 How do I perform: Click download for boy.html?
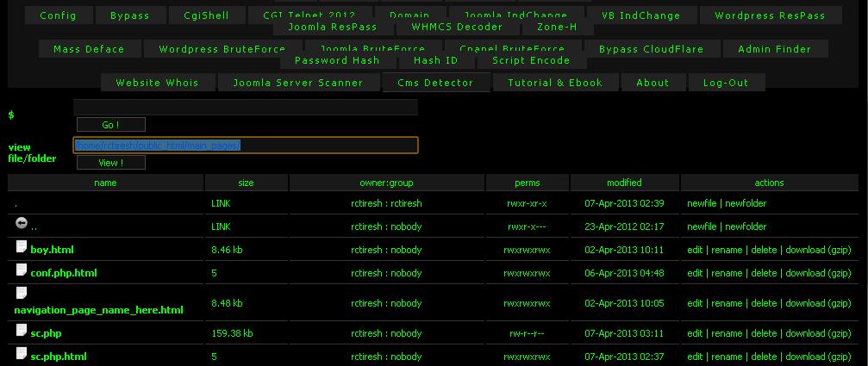point(805,250)
